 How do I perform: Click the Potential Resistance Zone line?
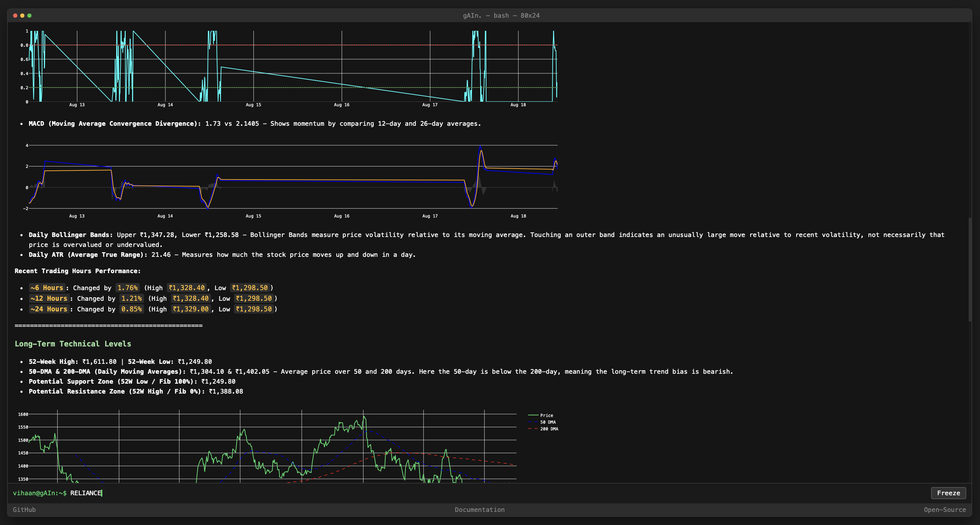(x=136, y=391)
